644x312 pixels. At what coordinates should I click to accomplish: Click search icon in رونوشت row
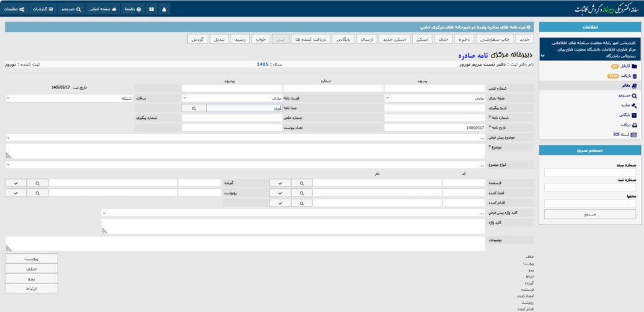37,193
